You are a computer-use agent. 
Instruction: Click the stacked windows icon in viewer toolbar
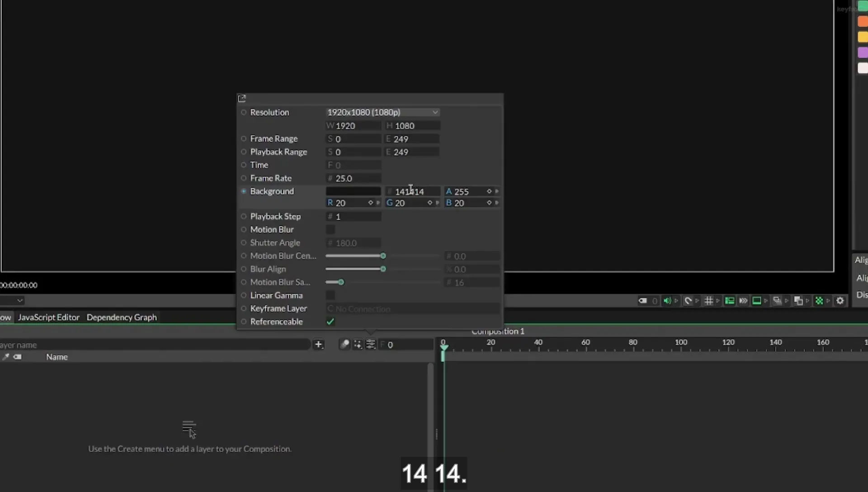click(777, 301)
